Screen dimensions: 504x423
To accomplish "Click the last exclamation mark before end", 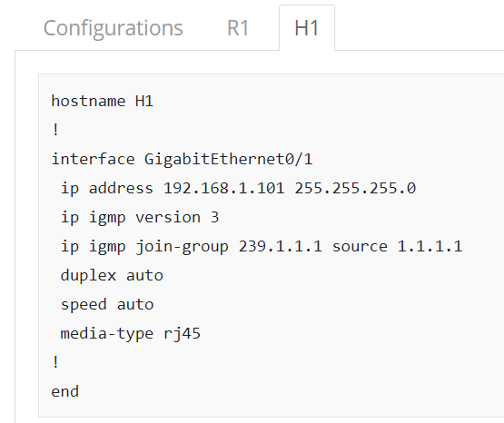I will point(55,362).
